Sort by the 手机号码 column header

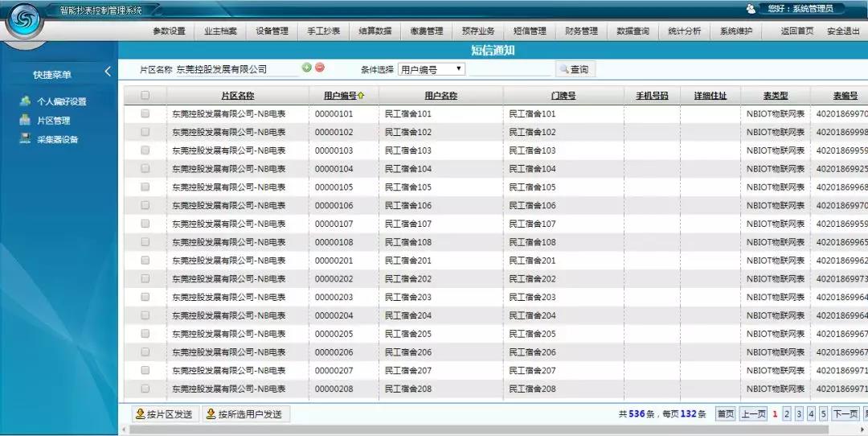[652, 96]
